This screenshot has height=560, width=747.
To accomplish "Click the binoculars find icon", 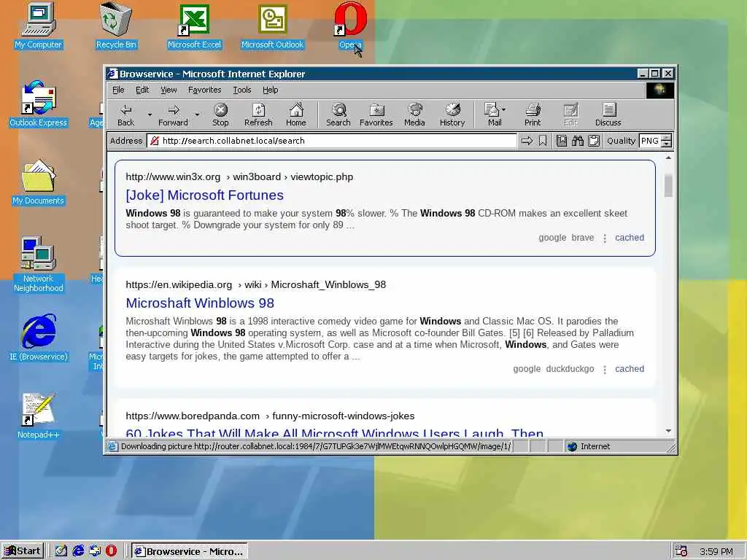I will point(578,141).
